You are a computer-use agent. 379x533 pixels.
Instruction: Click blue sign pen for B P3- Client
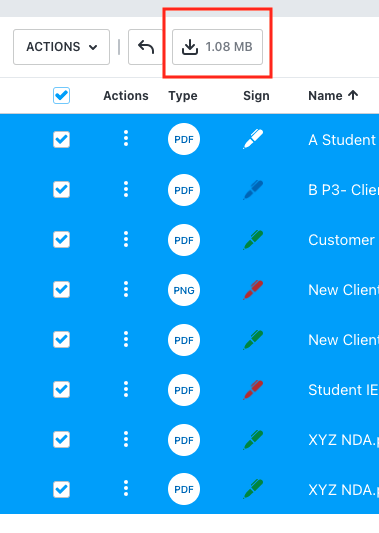coord(253,189)
